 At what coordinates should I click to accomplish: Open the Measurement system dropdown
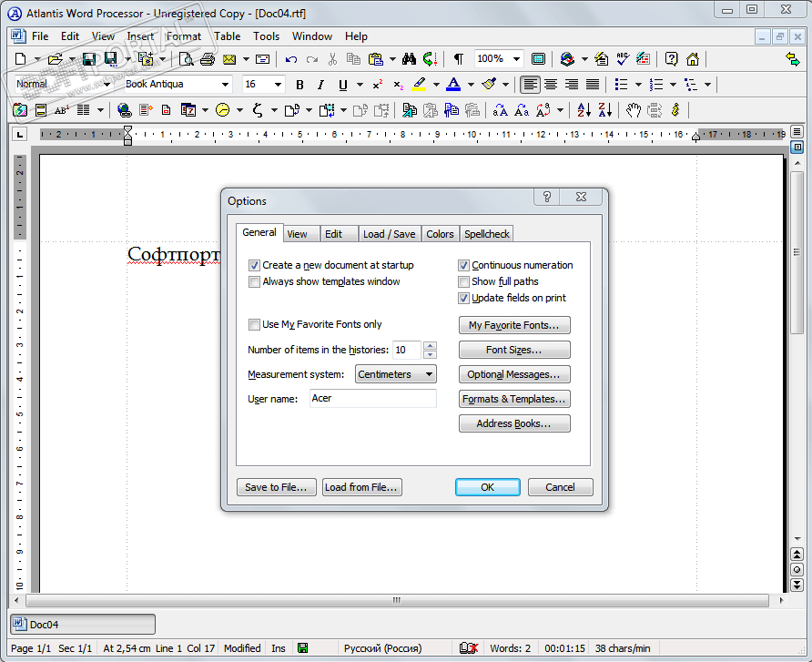(x=396, y=374)
